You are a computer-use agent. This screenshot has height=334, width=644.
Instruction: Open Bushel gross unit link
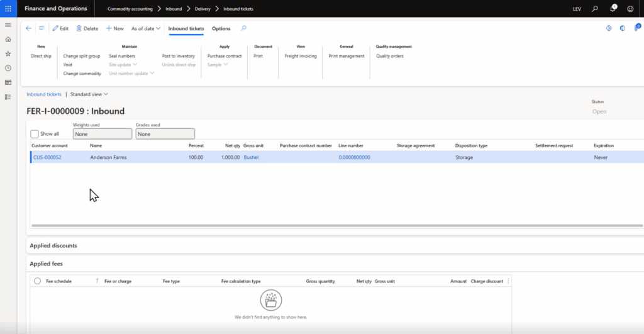251,157
